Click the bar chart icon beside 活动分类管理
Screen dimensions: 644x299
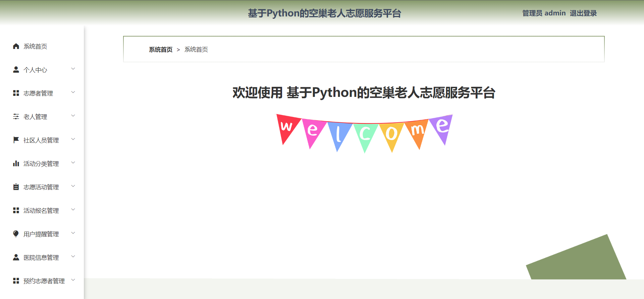click(x=16, y=164)
